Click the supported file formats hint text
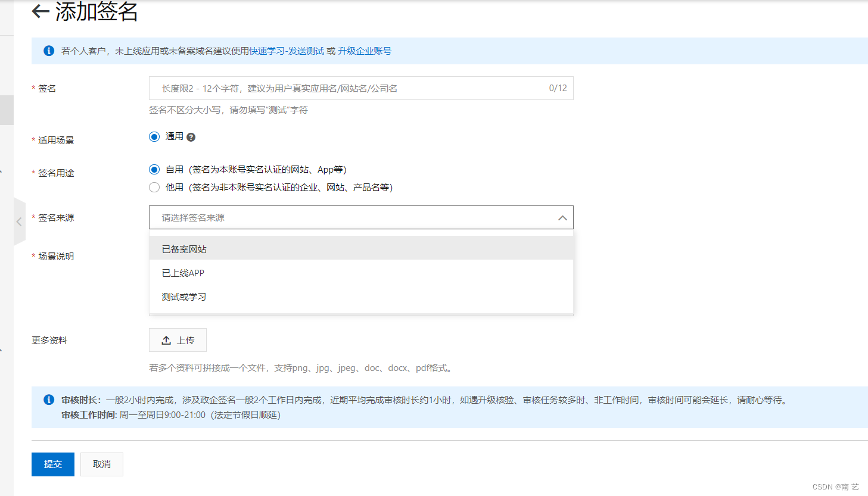 pyautogui.click(x=302, y=368)
